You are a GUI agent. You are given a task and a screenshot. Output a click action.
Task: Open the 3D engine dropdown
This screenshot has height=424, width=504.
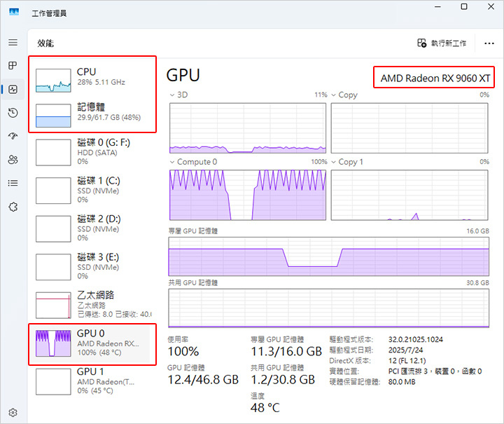tap(178, 95)
